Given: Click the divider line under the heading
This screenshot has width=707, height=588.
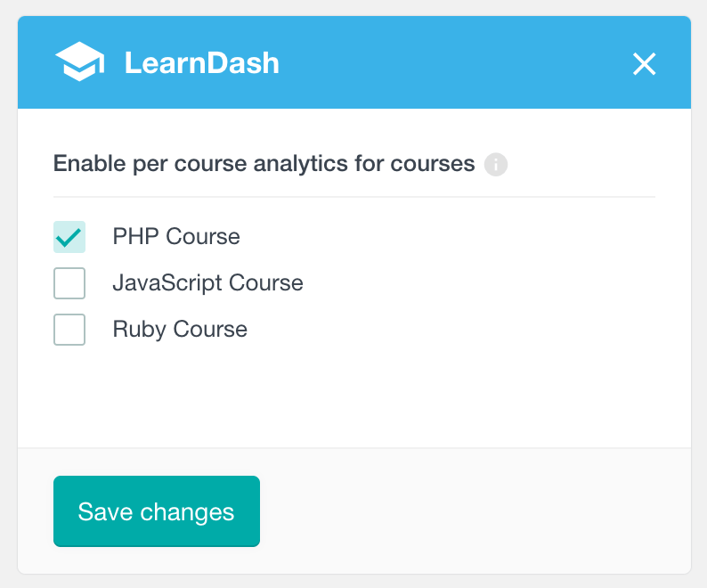Looking at the screenshot, I should tap(354, 197).
